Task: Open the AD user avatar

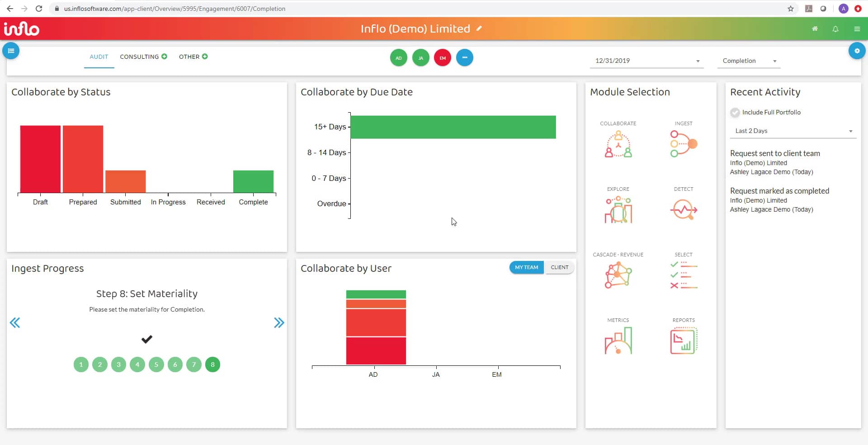Action: tap(398, 57)
